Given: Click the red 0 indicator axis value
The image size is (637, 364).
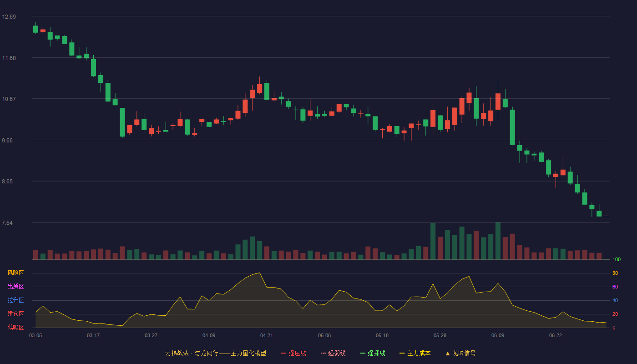Looking at the screenshot, I should coord(614,328).
